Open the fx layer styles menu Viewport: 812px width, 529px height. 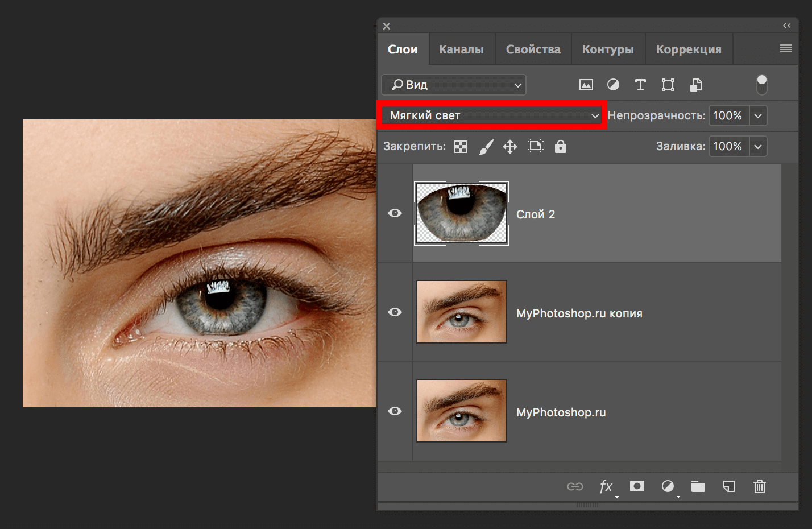(606, 486)
